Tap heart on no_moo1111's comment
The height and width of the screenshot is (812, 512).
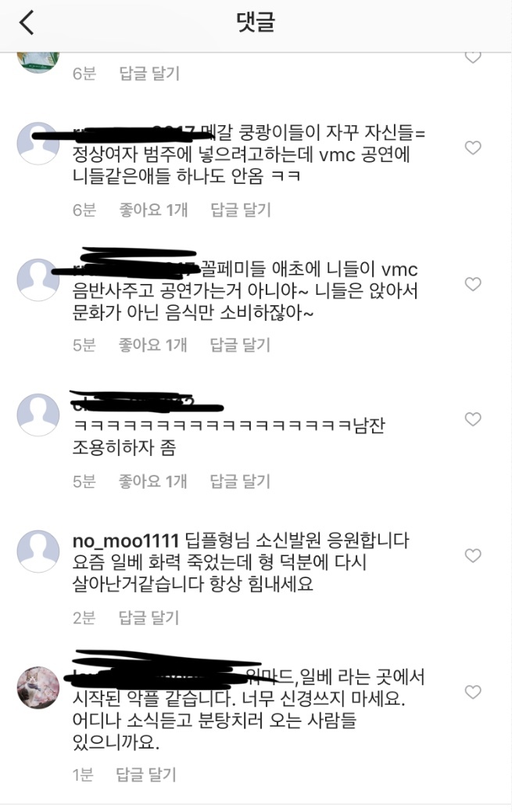tap(473, 556)
